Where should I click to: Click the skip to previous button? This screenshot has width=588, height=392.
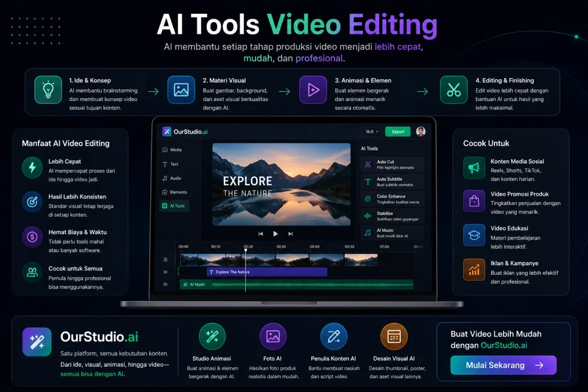(261, 234)
